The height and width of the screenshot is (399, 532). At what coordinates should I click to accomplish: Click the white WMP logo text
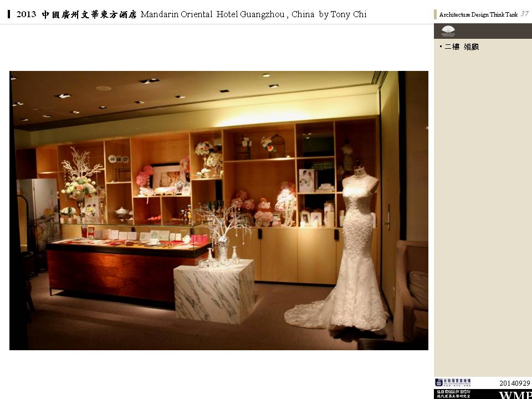tap(515, 395)
